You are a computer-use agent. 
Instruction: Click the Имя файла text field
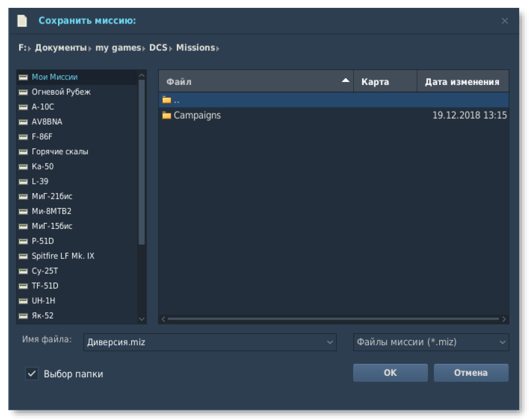(x=204, y=342)
